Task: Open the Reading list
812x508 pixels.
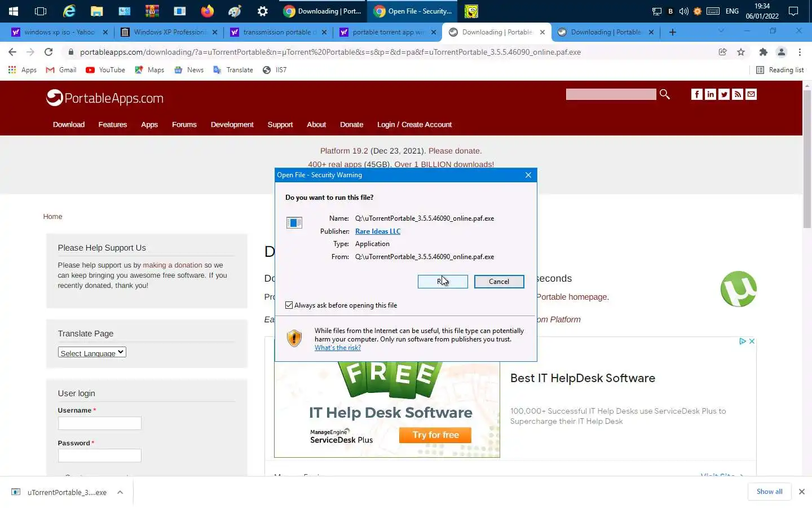Action: (779, 70)
